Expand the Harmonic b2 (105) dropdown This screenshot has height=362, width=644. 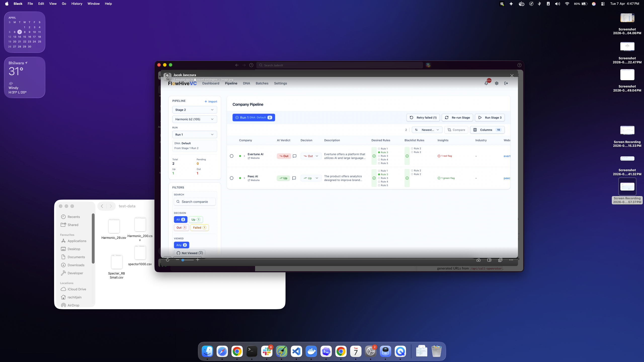194,119
